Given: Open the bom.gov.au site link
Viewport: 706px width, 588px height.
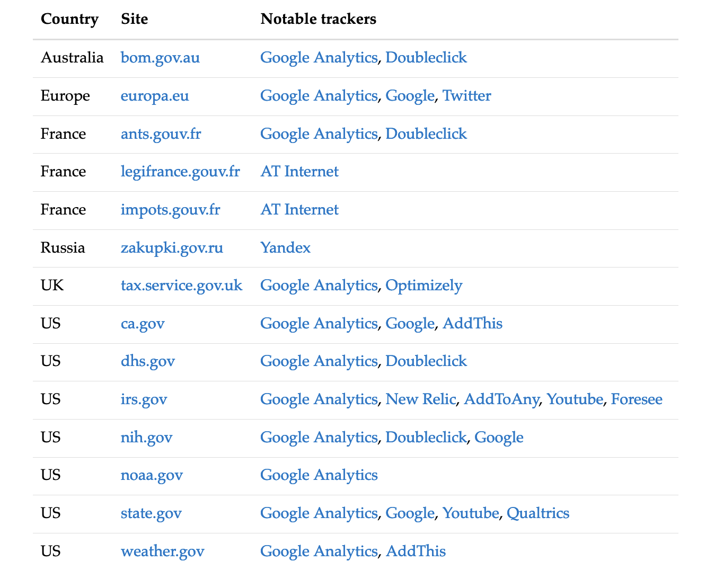Looking at the screenshot, I should coord(160,57).
